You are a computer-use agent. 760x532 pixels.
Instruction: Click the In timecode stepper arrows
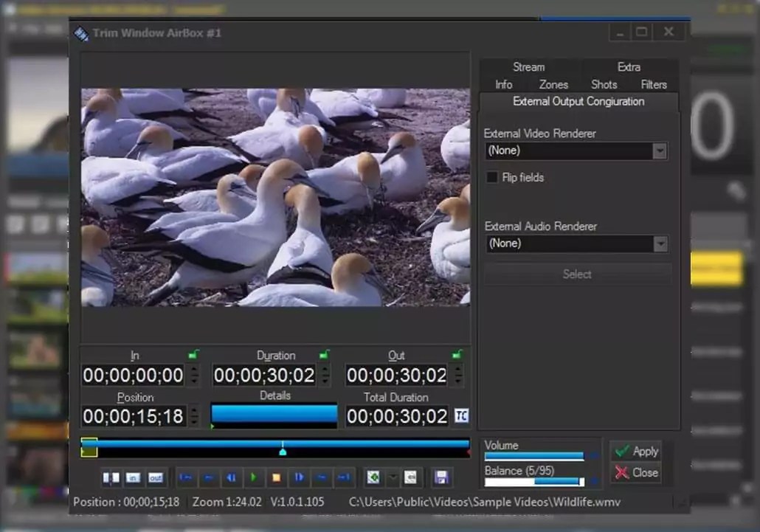(194, 376)
